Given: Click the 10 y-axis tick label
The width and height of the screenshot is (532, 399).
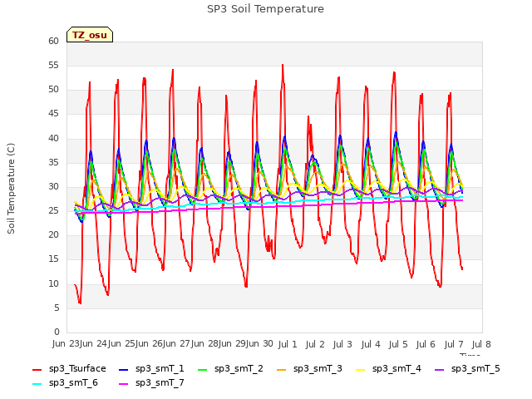Looking at the screenshot, I should point(53,283).
